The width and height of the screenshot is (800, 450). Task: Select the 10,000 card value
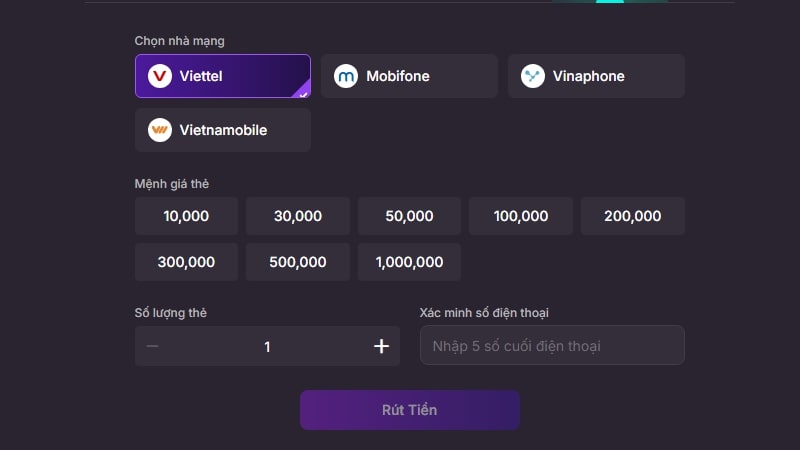point(186,216)
